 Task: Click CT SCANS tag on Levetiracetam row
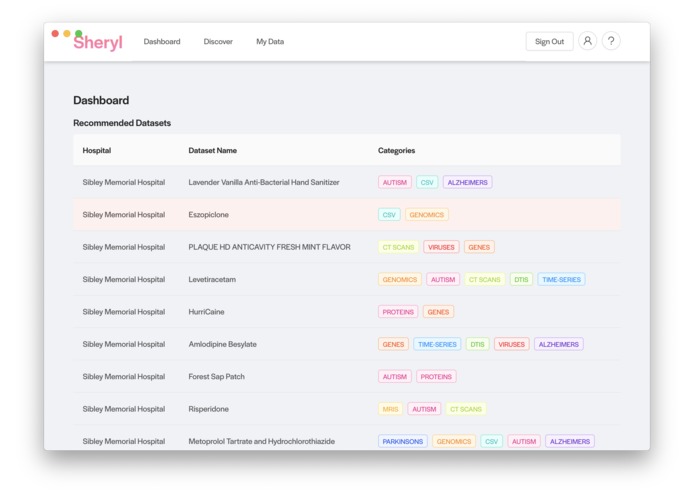(x=484, y=279)
